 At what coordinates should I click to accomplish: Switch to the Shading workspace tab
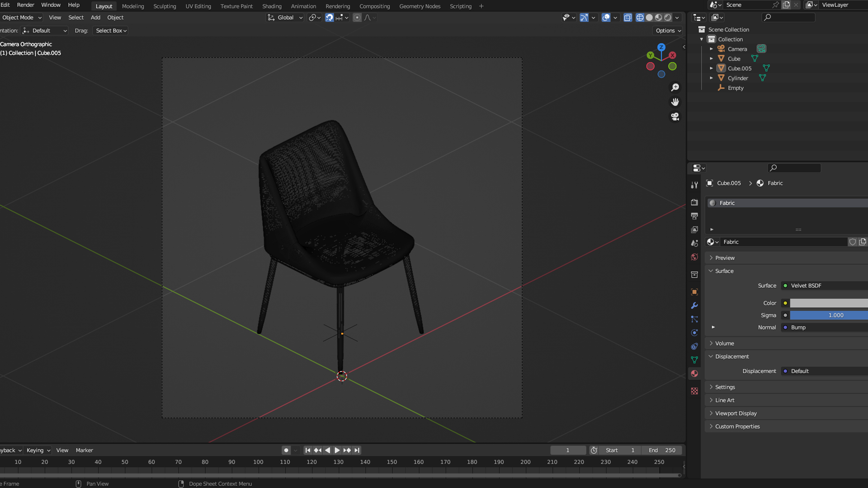tap(272, 6)
